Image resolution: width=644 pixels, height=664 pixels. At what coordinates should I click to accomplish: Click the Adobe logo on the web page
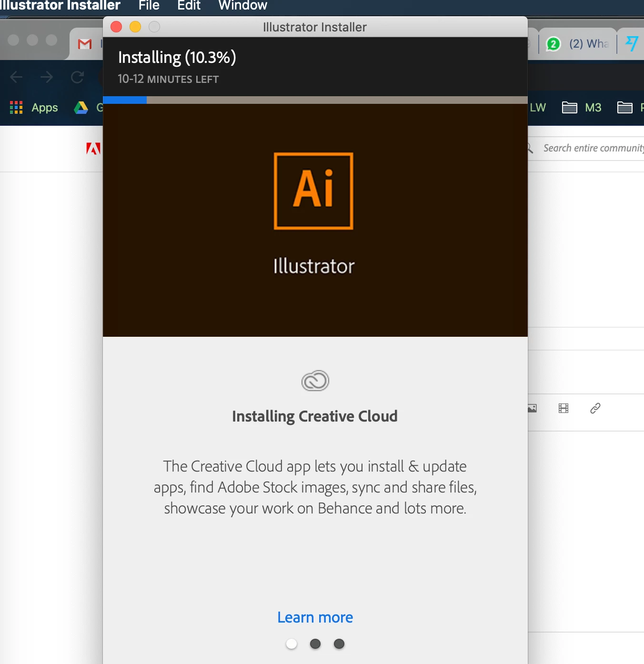coord(93,149)
